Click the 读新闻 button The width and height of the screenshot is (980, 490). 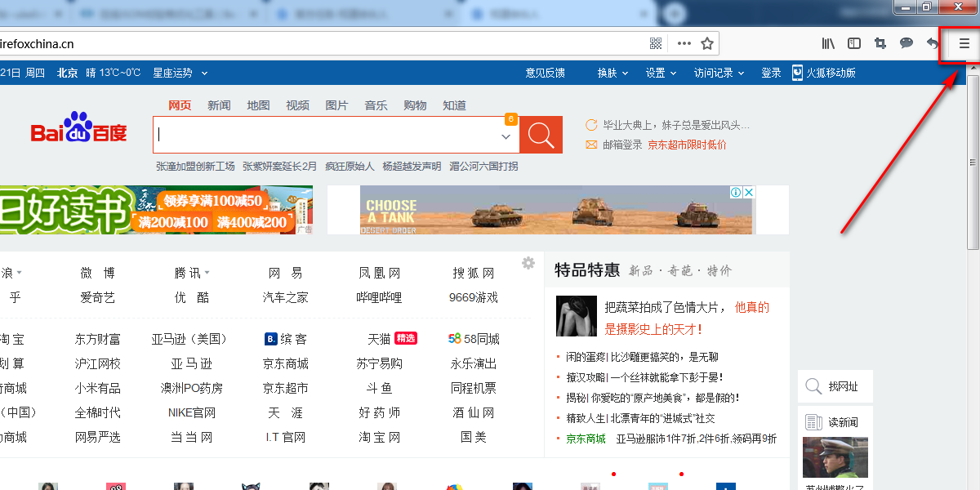835,422
